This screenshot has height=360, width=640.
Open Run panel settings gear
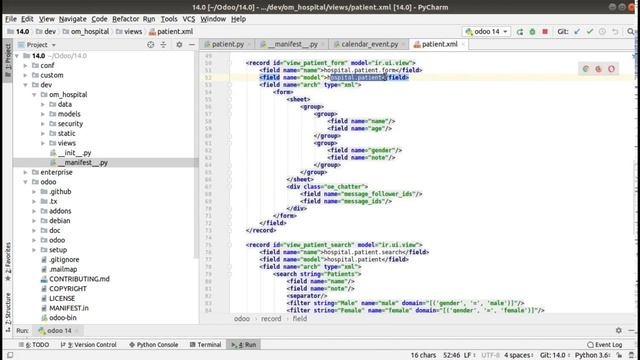[x=619, y=331]
